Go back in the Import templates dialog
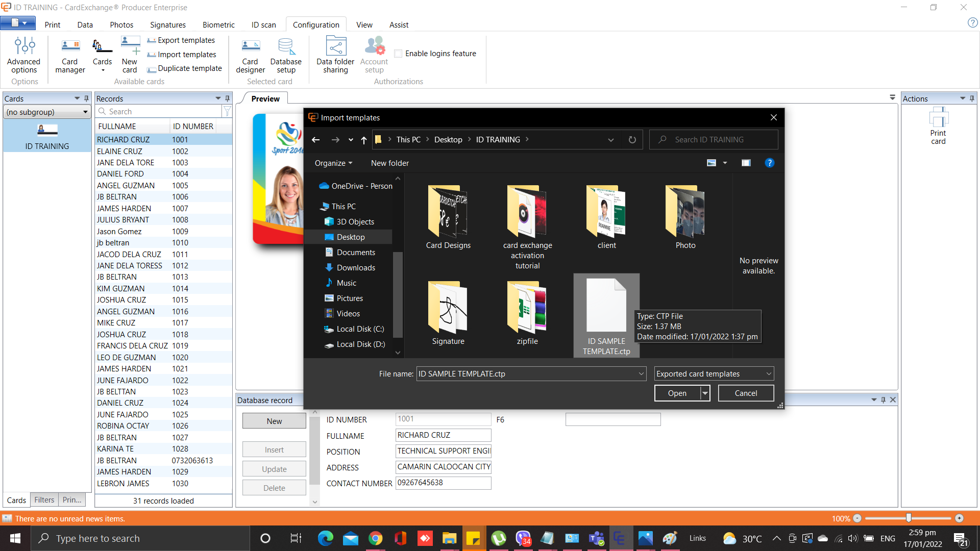This screenshot has width=980, height=551. [x=316, y=140]
